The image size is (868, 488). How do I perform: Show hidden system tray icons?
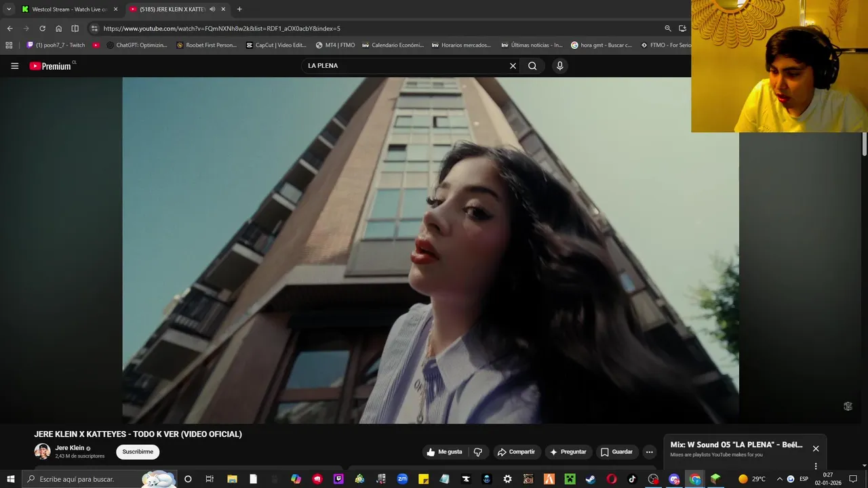[x=779, y=479]
